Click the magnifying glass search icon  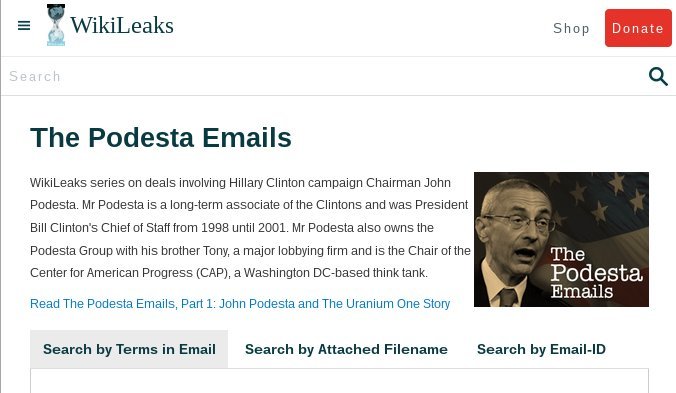click(658, 77)
